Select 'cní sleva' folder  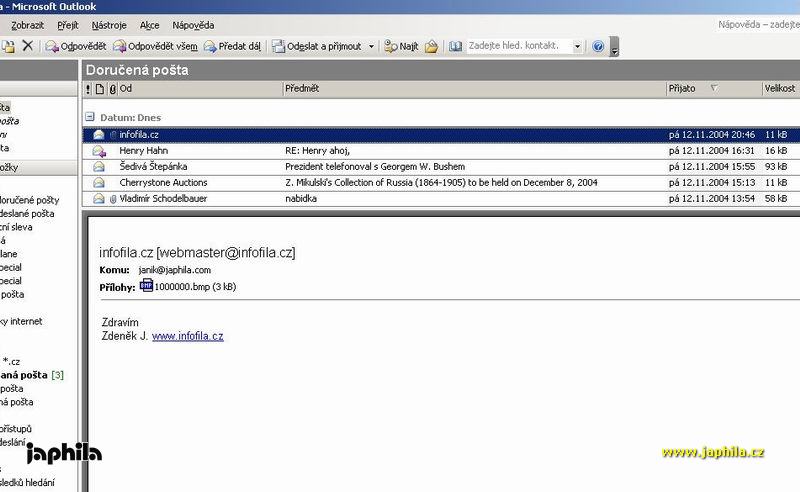[x=16, y=227]
